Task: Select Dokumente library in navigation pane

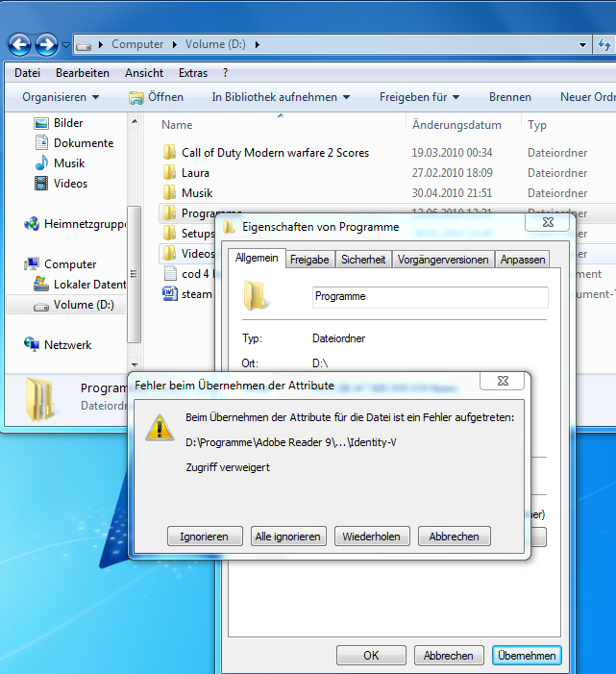Action: coord(74,143)
